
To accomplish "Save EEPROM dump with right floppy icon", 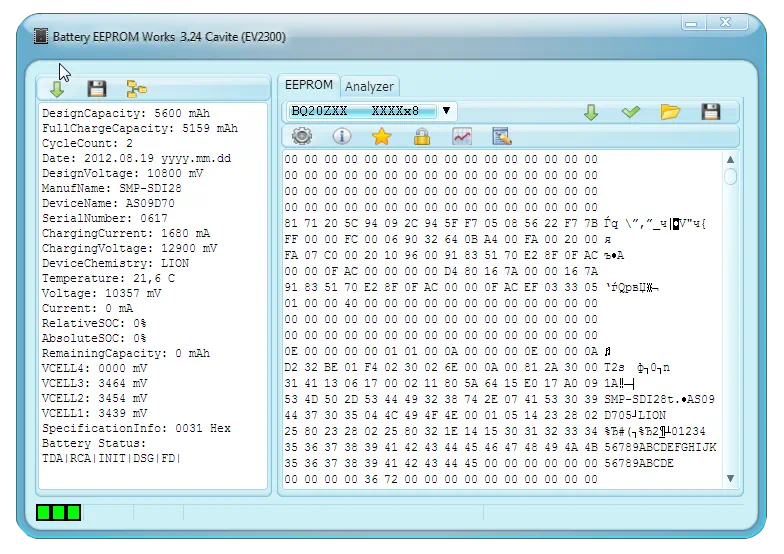I will 710,112.
